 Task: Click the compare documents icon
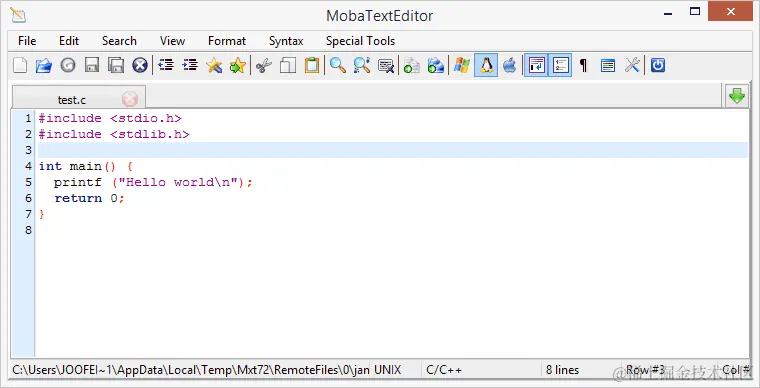click(412, 65)
